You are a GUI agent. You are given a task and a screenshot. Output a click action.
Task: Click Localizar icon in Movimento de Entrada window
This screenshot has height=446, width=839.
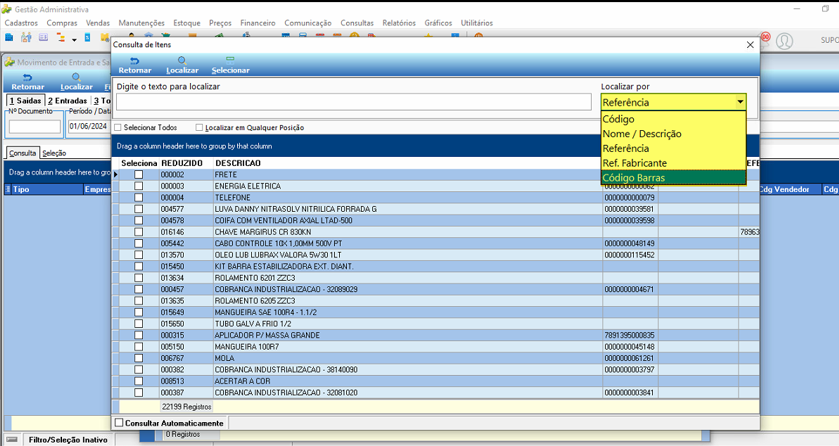[76, 78]
